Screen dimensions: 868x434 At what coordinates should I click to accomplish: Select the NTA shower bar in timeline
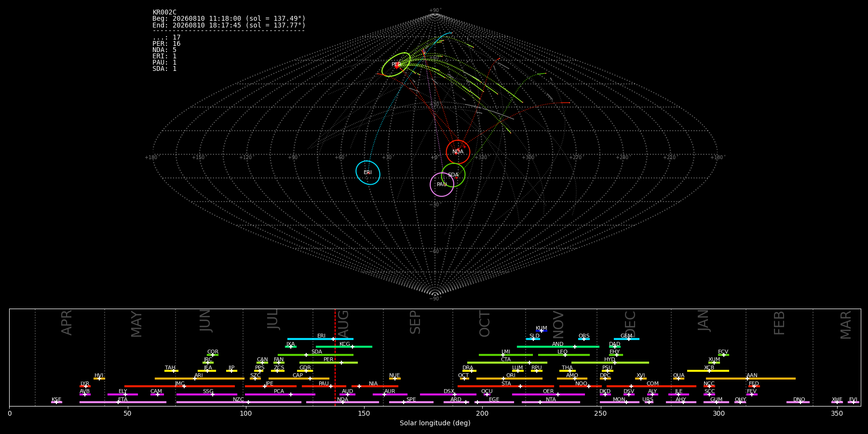pyautogui.click(x=551, y=402)
